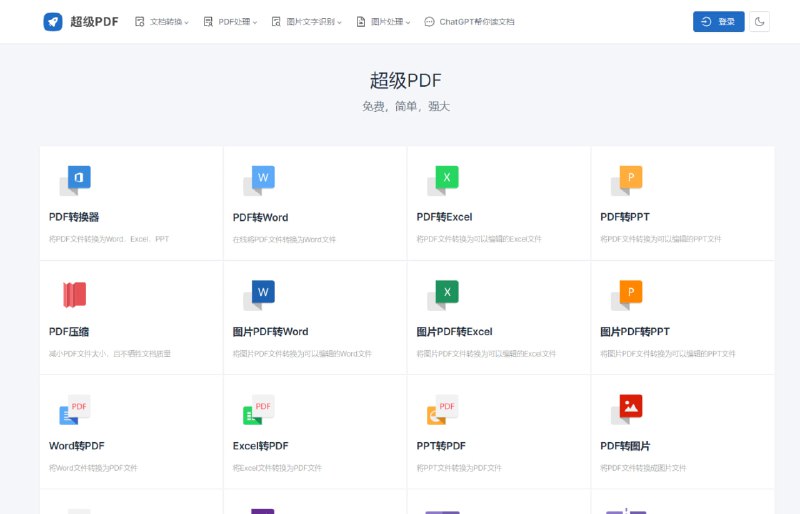Screen dimensions: 800x514
Task: Click the 超级PDF rocket logo icon
Action: [53, 22]
